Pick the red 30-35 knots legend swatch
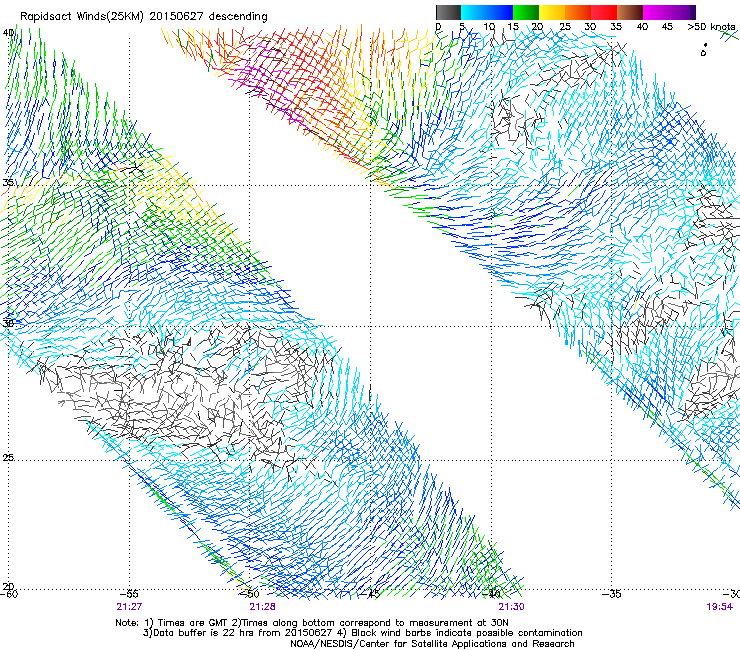 604,12
